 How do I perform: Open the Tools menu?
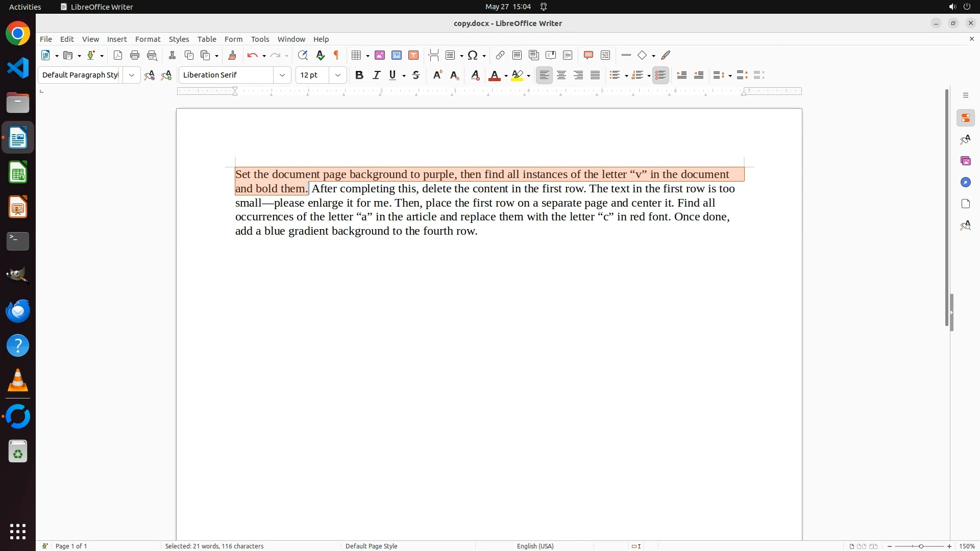tap(260, 39)
